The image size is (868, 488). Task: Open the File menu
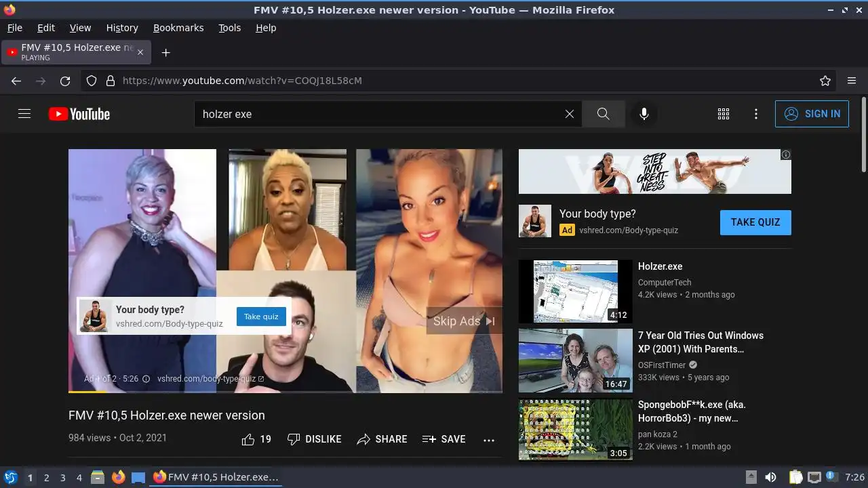[x=14, y=28]
